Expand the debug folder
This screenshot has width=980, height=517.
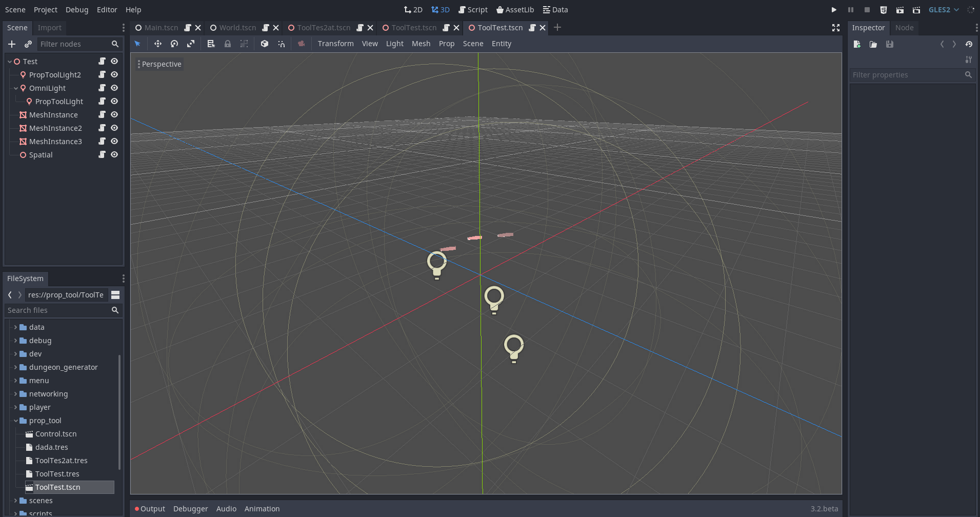click(x=15, y=340)
